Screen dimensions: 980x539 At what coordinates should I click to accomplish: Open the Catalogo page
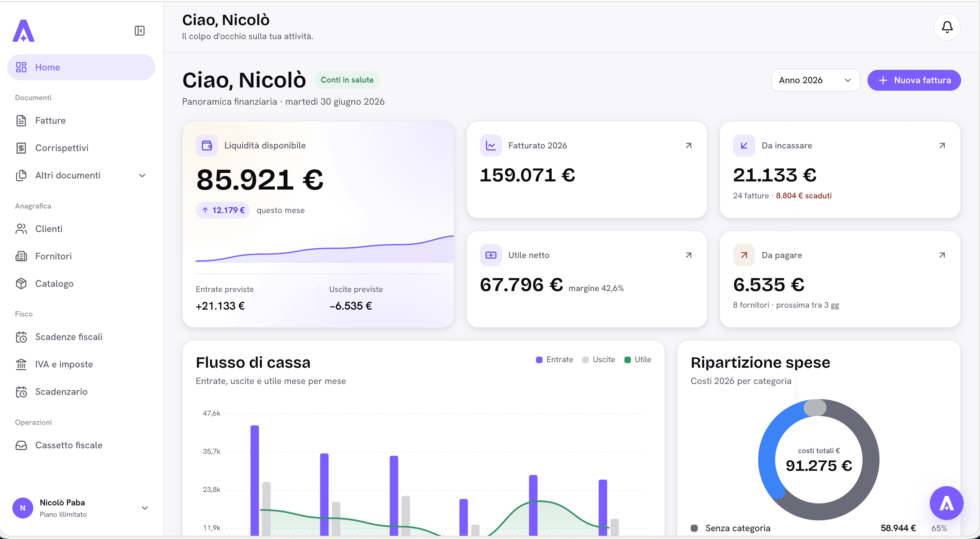[x=81, y=284]
